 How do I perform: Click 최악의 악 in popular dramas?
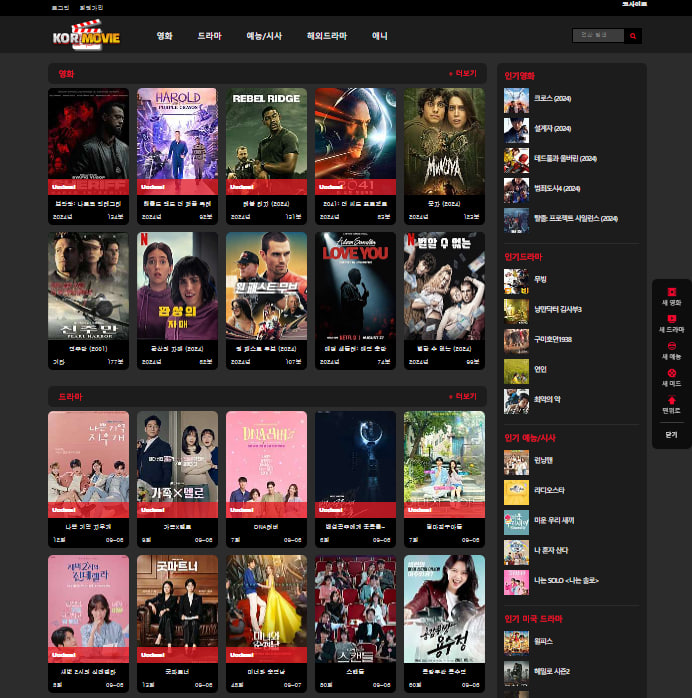[x=547, y=399]
